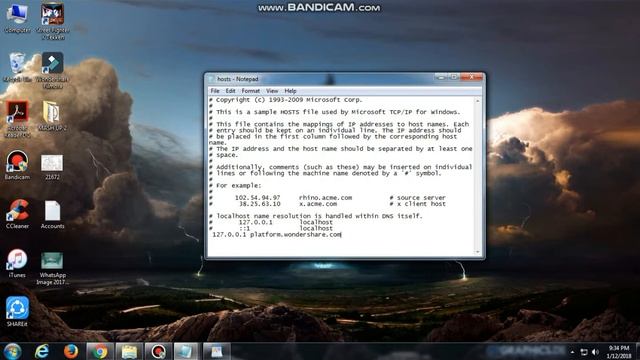The width and height of the screenshot is (640, 360).
Task: Minimize the hosts Notepad window
Action: pos(440,77)
